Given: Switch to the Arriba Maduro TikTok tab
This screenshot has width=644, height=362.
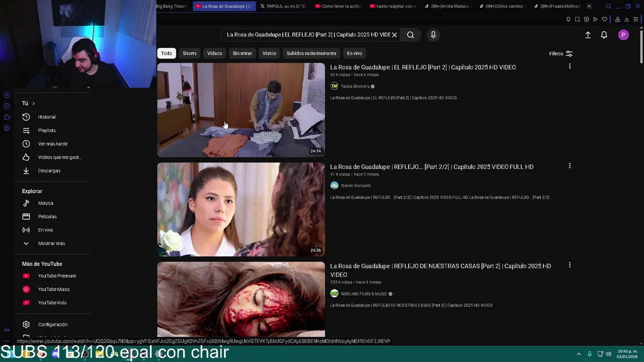Looking at the screenshot, I should point(448,7).
